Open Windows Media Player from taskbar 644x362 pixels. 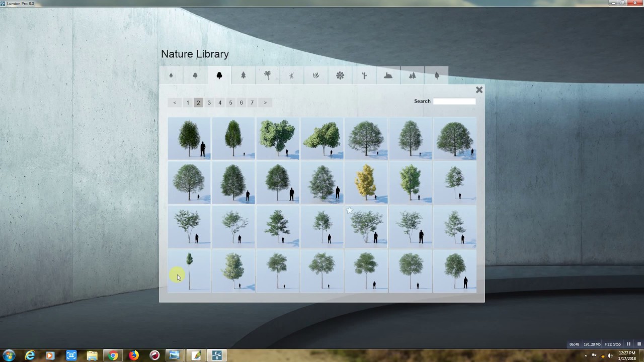pyautogui.click(x=50, y=355)
